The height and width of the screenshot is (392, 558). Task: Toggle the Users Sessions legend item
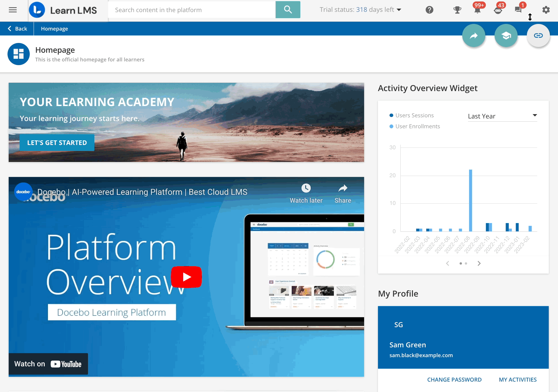pos(411,115)
